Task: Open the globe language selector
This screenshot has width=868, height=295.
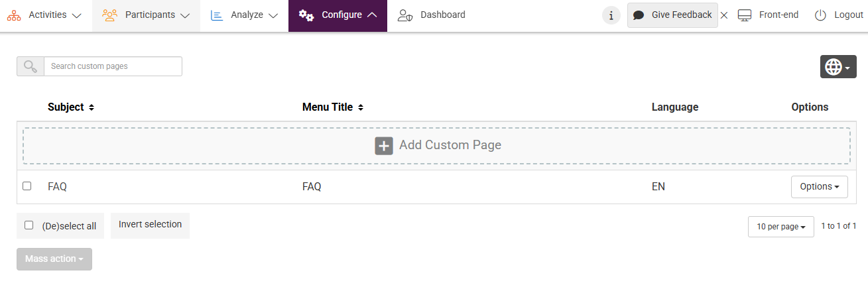Action: coord(838,67)
